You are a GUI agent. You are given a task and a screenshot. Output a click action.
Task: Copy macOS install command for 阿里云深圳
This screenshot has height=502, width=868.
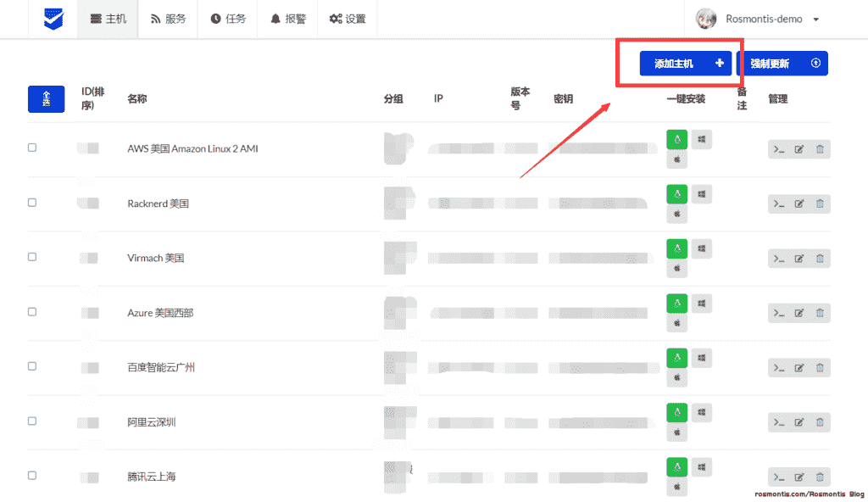pyautogui.click(x=676, y=432)
